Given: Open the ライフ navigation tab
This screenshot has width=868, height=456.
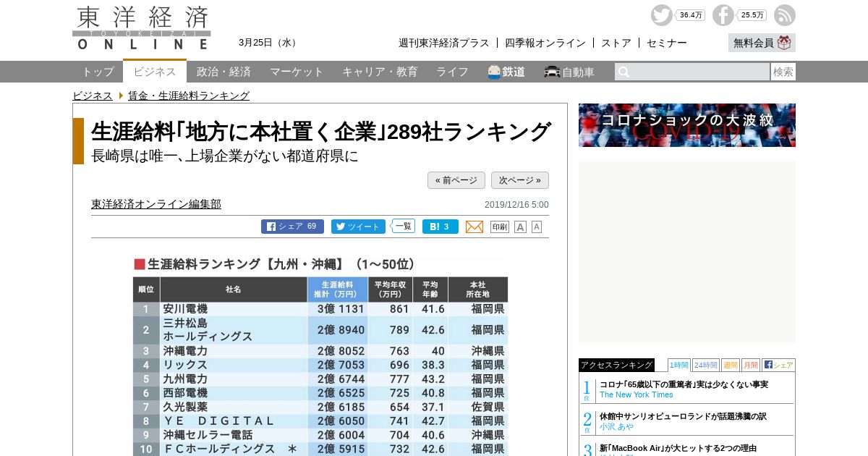Looking at the screenshot, I should pyautogui.click(x=452, y=72).
